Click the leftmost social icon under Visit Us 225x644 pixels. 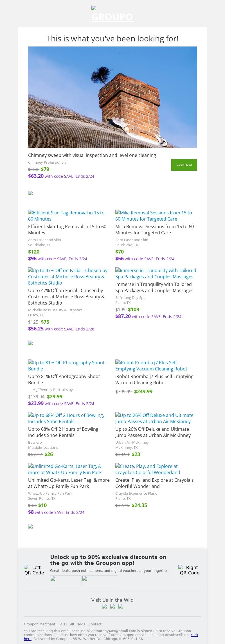[x=104, y=607]
